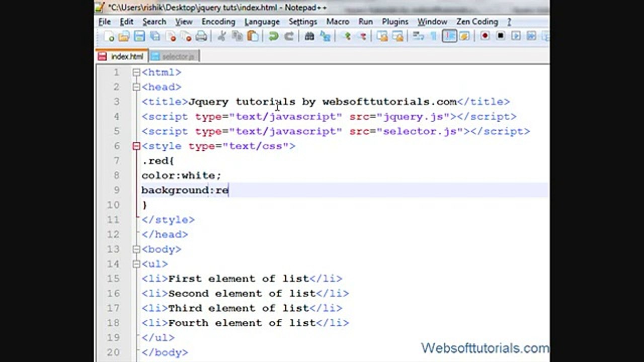Click the Fourth element of list line
The width and height of the screenshot is (644, 362).
pos(245,323)
